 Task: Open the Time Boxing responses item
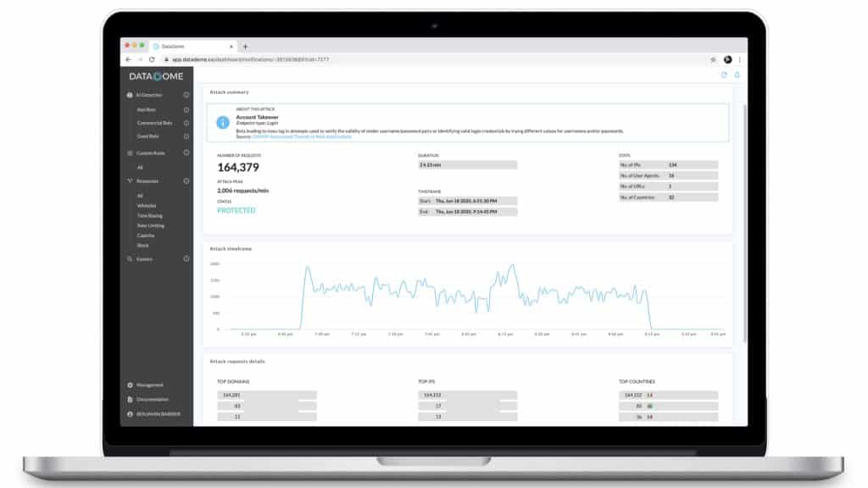coord(150,215)
